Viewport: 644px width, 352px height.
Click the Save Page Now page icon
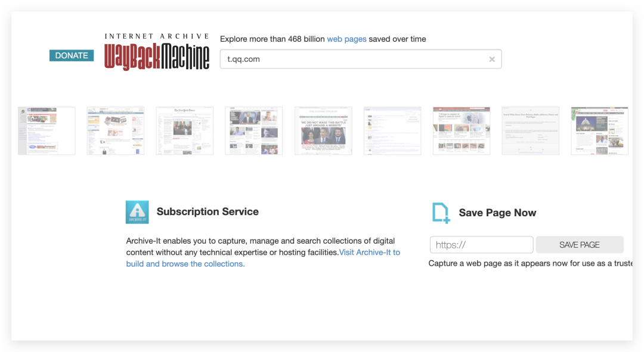click(x=441, y=213)
